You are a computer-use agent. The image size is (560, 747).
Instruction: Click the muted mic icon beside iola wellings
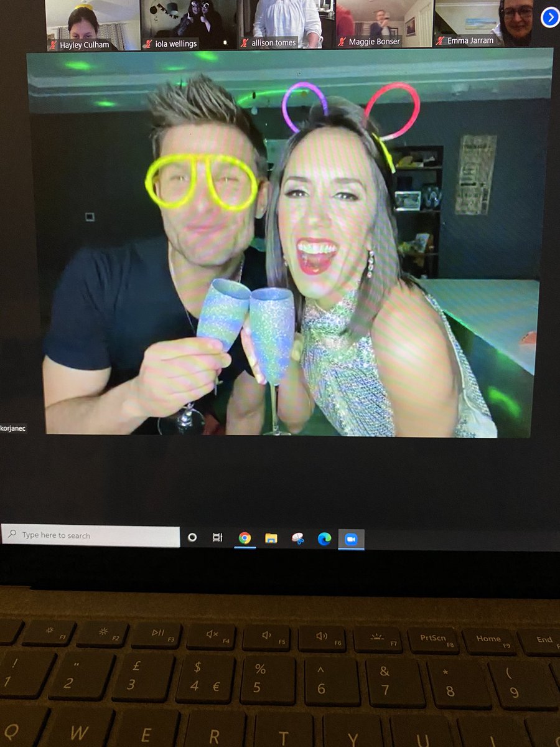coord(148,44)
